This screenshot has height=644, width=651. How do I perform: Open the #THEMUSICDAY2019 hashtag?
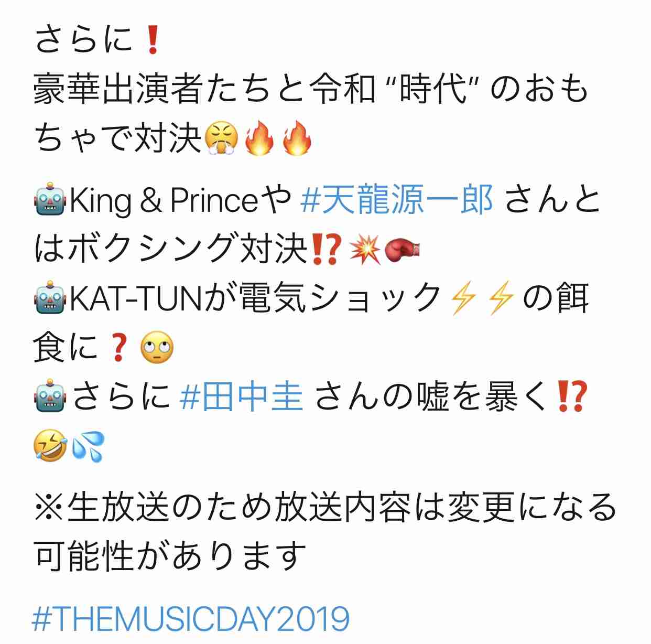[191, 619]
